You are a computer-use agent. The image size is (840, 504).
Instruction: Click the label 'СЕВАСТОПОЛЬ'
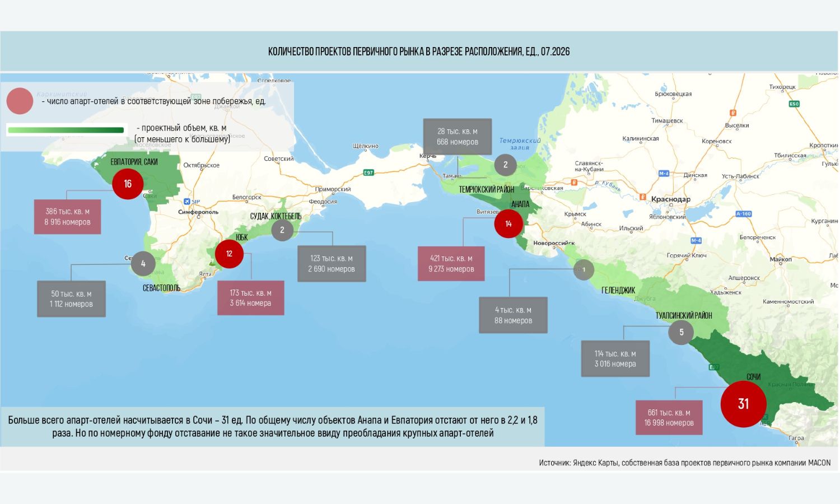(x=161, y=288)
